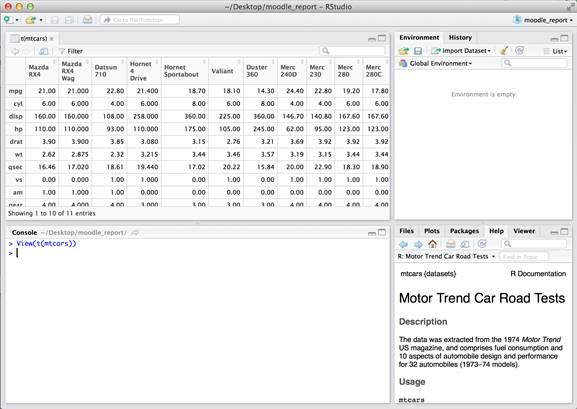Switch to the History tab
577x409 pixels.
(x=460, y=38)
